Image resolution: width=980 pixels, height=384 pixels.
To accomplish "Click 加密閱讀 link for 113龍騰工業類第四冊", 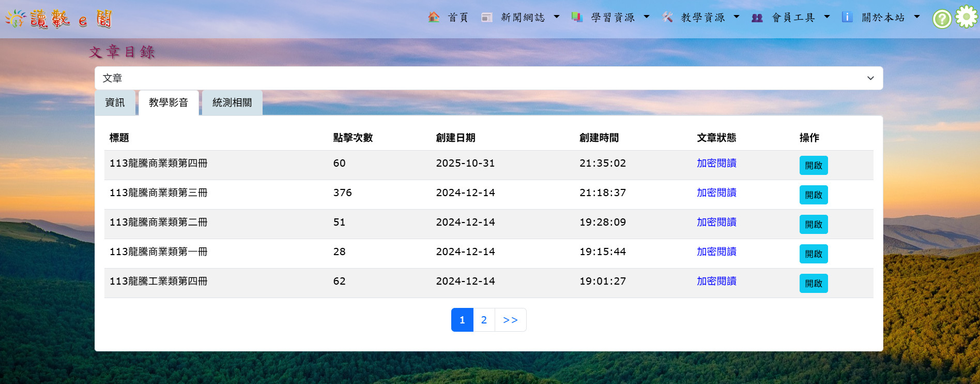I will (x=716, y=281).
